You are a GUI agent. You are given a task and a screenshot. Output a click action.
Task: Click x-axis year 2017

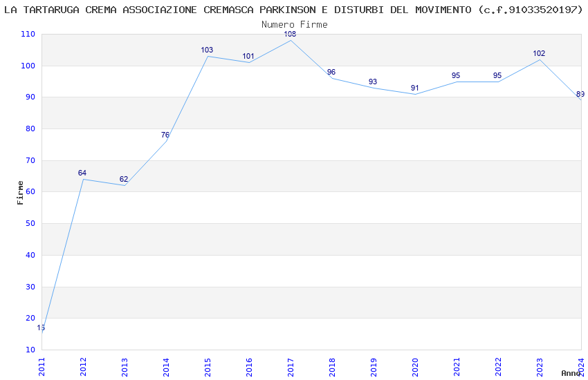pyautogui.click(x=291, y=368)
